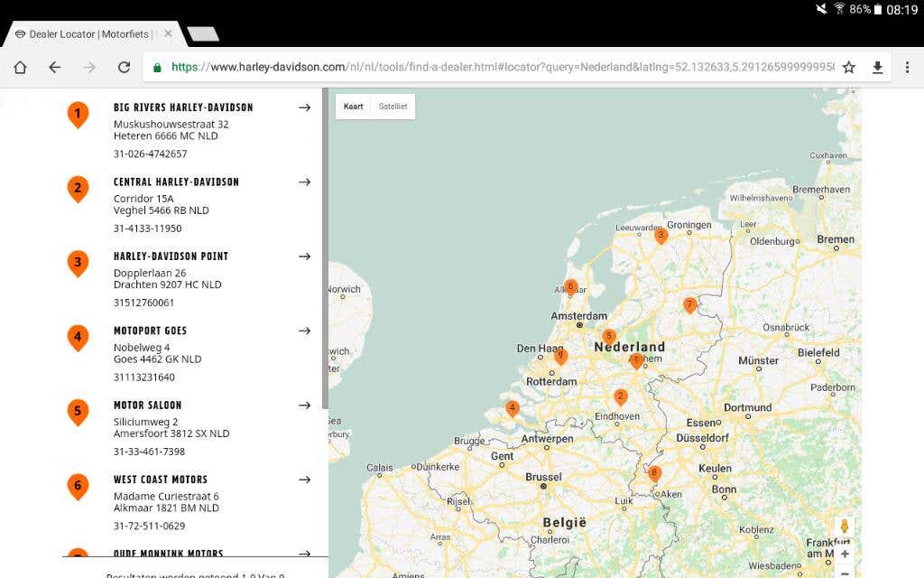Click map marker 8 near Aken
This screenshot has height=578, width=924.
(x=653, y=473)
